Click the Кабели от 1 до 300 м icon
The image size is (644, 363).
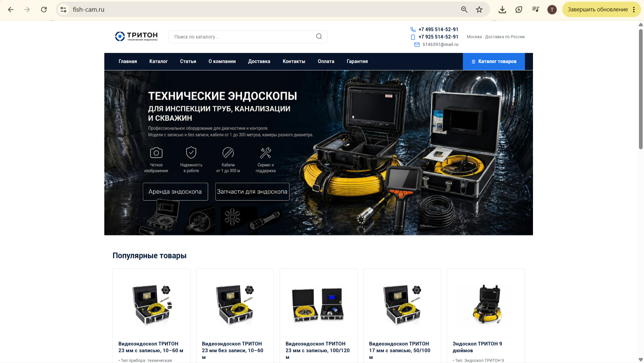[228, 153]
